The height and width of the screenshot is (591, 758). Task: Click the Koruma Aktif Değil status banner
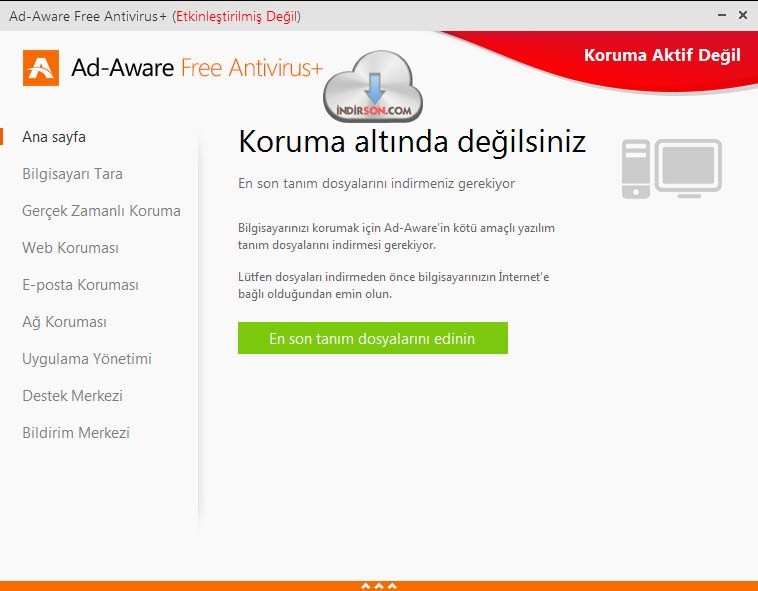[662, 55]
